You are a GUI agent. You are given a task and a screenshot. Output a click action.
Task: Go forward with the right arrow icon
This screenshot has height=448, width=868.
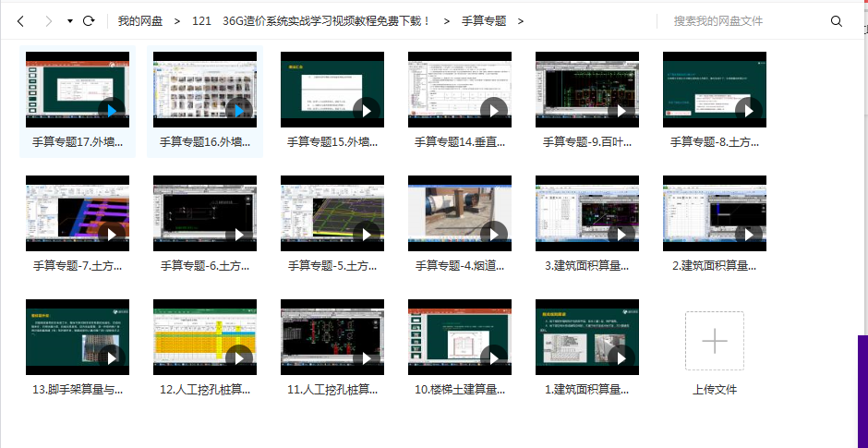[49, 21]
